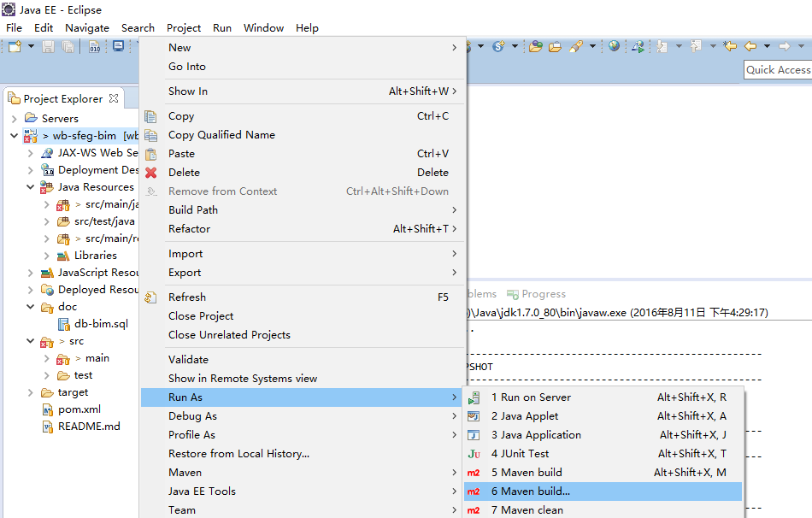This screenshot has height=518, width=812.
Task: Open the Window menu in menu bar
Action: (263, 28)
